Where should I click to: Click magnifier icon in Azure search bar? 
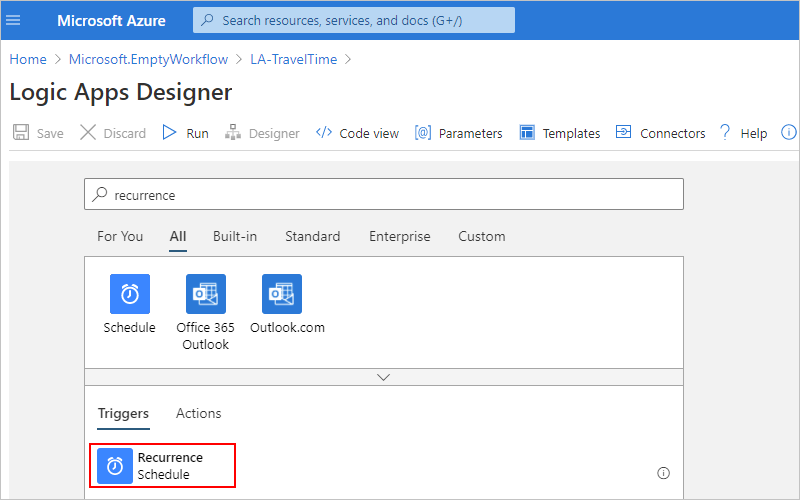pos(207,20)
